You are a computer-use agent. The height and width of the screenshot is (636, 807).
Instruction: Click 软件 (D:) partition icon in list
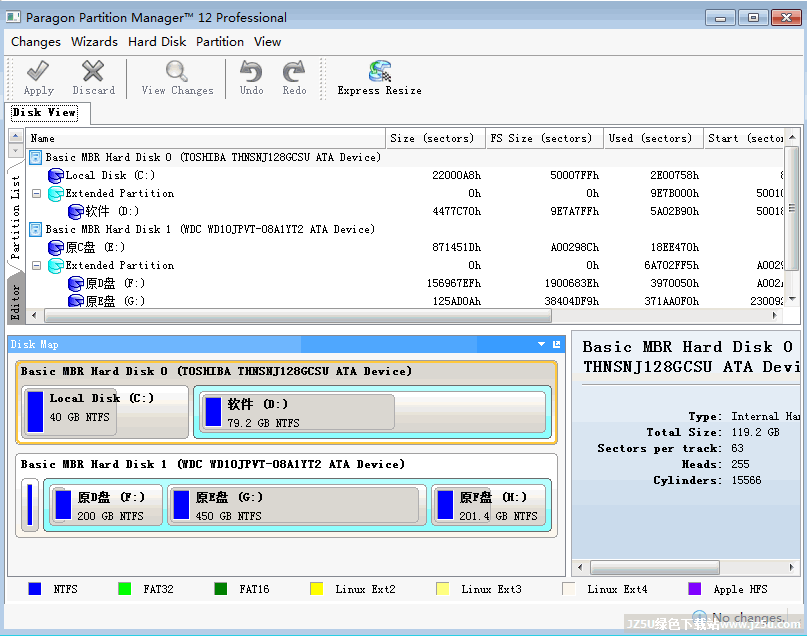(x=76, y=211)
